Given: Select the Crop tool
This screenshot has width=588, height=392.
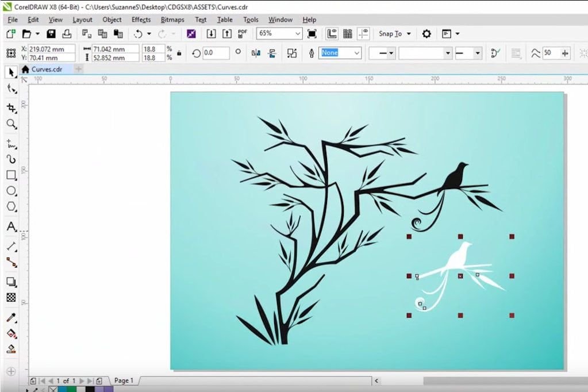Looking at the screenshot, I should (11, 108).
